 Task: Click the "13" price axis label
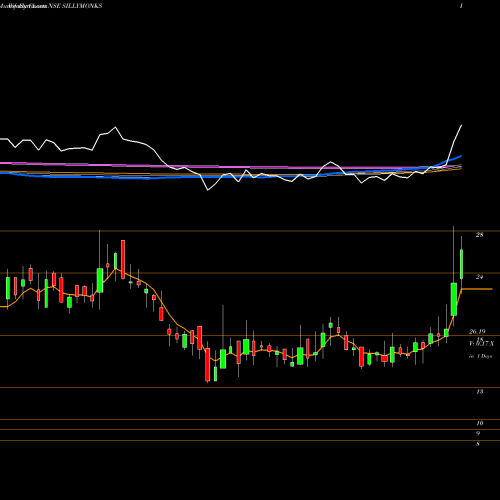pos(479,392)
